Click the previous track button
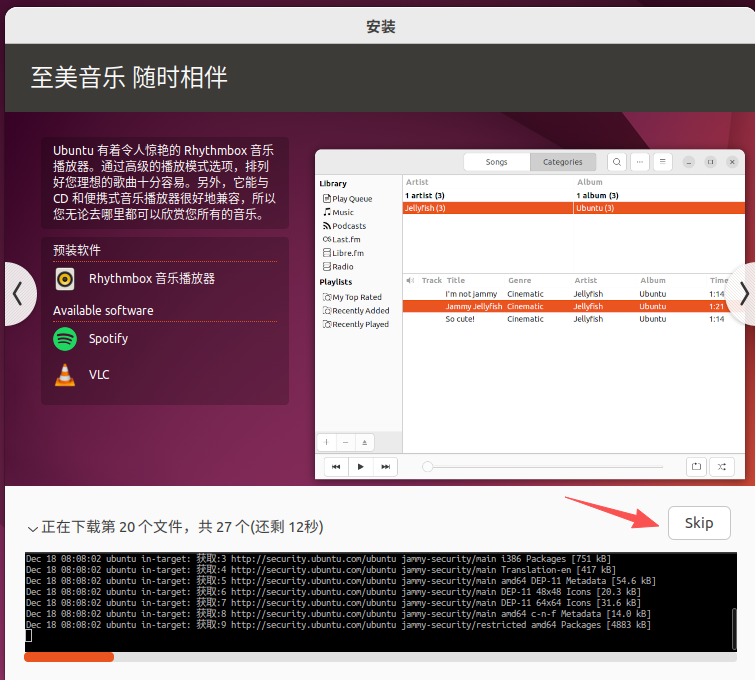755x680 pixels. pyautogui.click(x=336, y=467)
